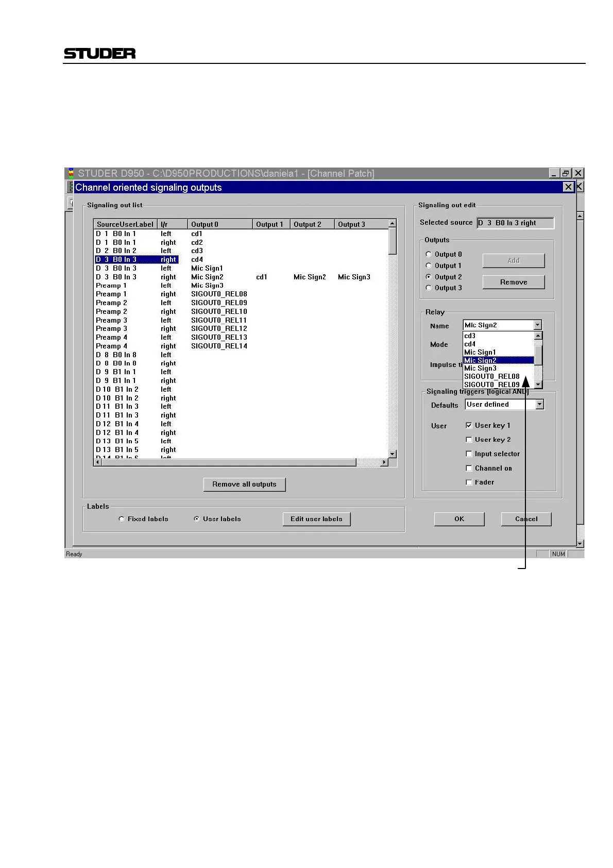Click signaling list scroll up arrow
613x868 pixels.
(393, 224)
